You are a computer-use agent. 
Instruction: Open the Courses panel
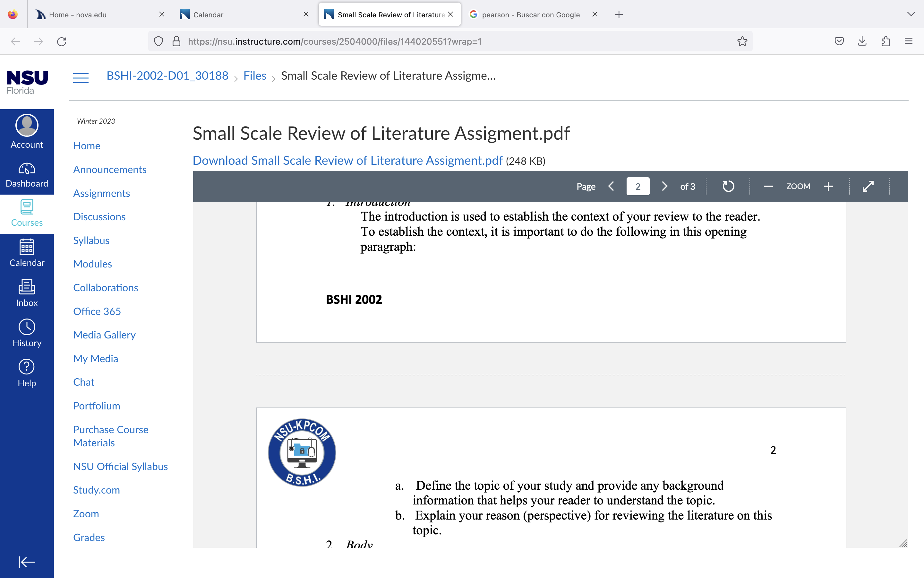(x=27, y=214)
